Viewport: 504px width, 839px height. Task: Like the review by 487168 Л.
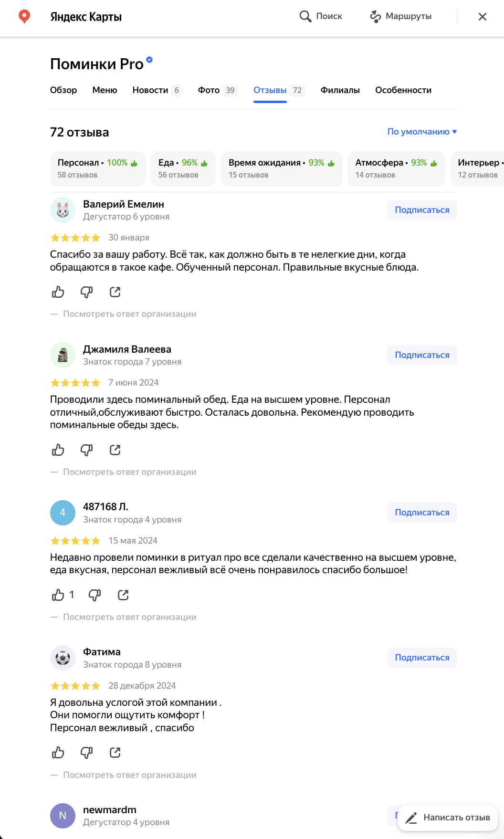[58, 595]
